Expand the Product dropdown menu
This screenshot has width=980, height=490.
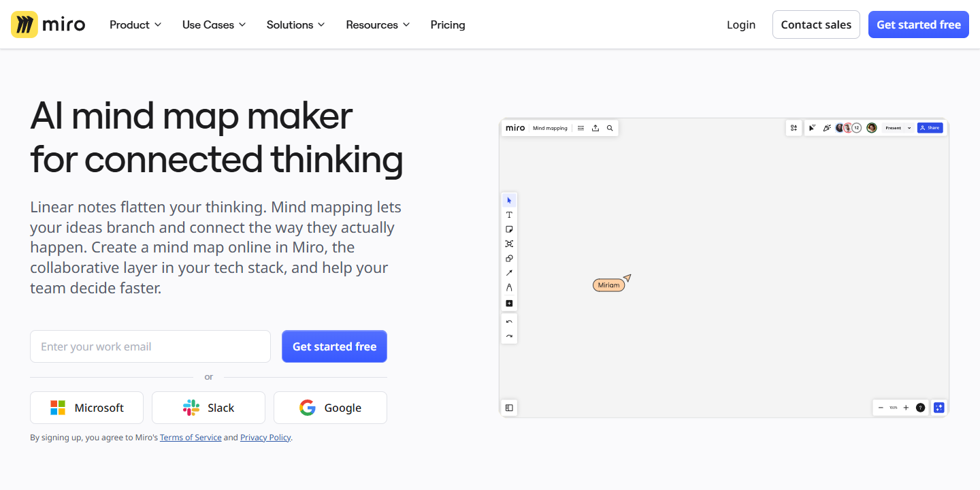135,24
